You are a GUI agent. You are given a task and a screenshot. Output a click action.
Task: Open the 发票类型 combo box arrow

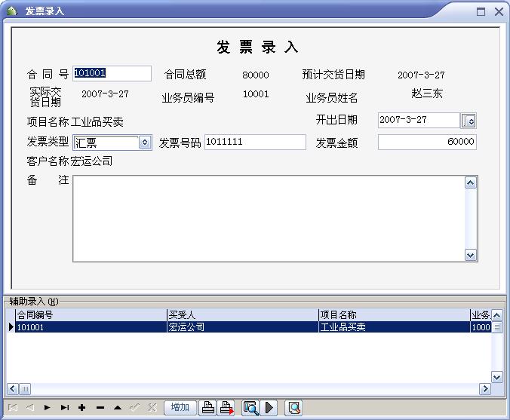145,143
